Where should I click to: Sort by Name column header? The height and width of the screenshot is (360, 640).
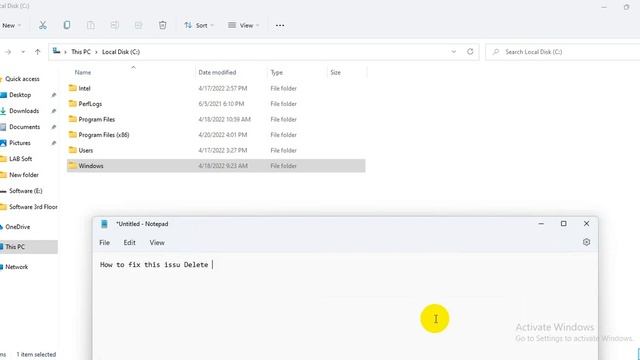click(x=83, y=72)
